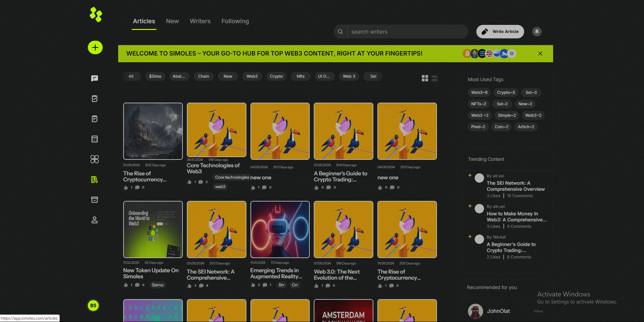644x322 pixels.
Task: Open the user profile sidebar icon
Action: point(95,220)
